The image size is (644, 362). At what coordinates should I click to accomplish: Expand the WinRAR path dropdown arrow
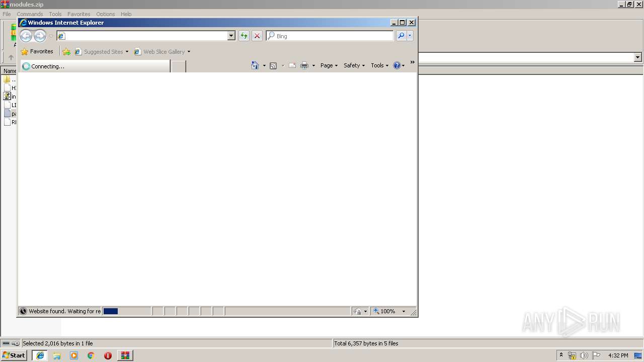click(x=638, y=57)
